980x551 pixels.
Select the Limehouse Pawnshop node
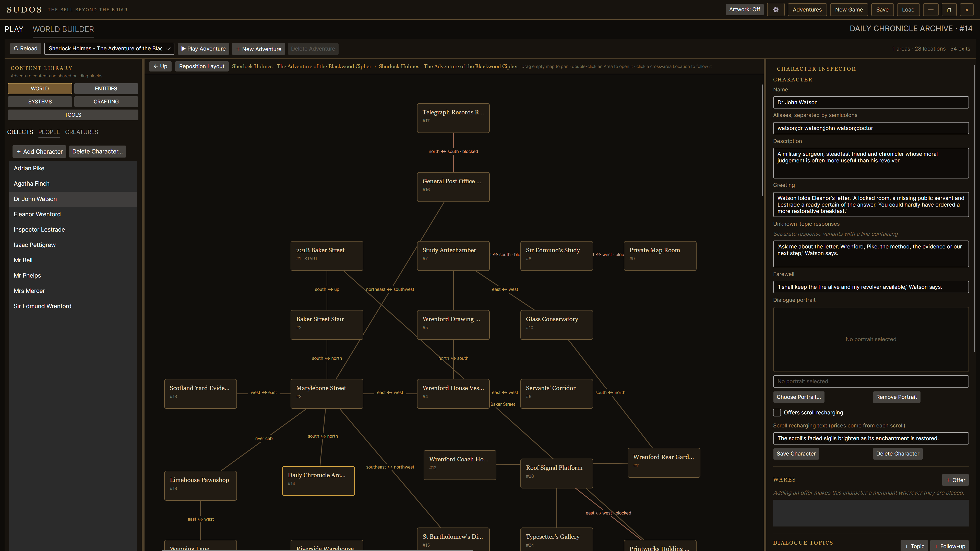coord(200,486)
